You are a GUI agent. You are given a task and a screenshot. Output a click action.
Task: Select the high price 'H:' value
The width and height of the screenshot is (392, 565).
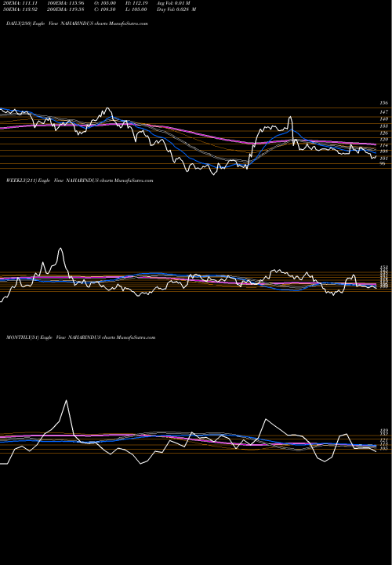[138, 3]
